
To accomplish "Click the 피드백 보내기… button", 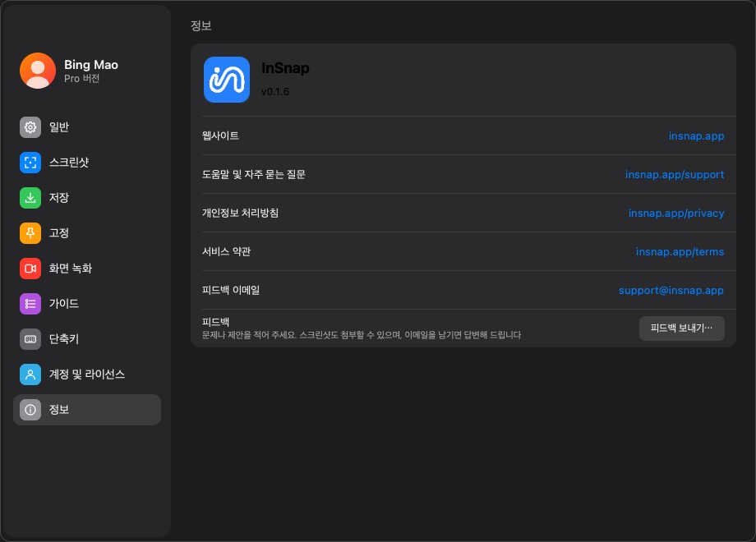I will tap(682, 328).
